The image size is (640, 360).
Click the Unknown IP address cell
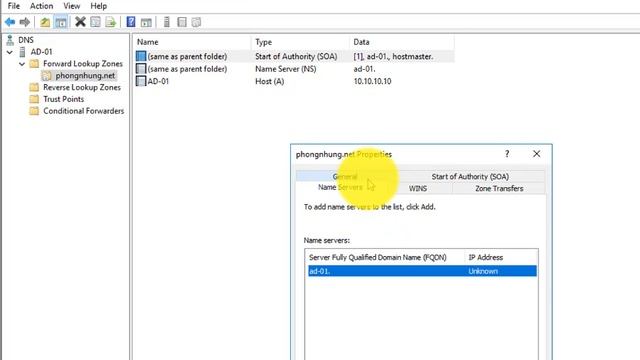[483, 271]
